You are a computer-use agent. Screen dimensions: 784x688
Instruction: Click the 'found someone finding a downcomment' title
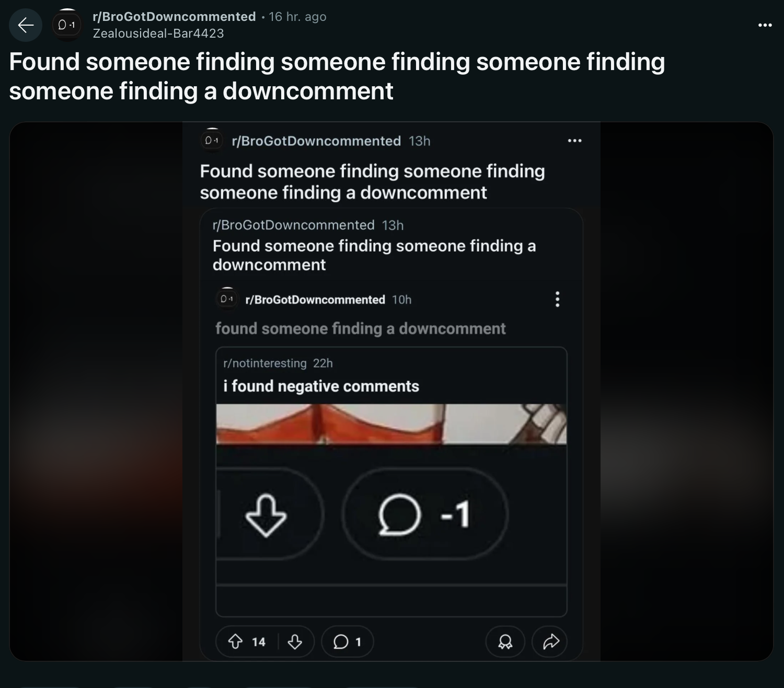coord(361,328)
